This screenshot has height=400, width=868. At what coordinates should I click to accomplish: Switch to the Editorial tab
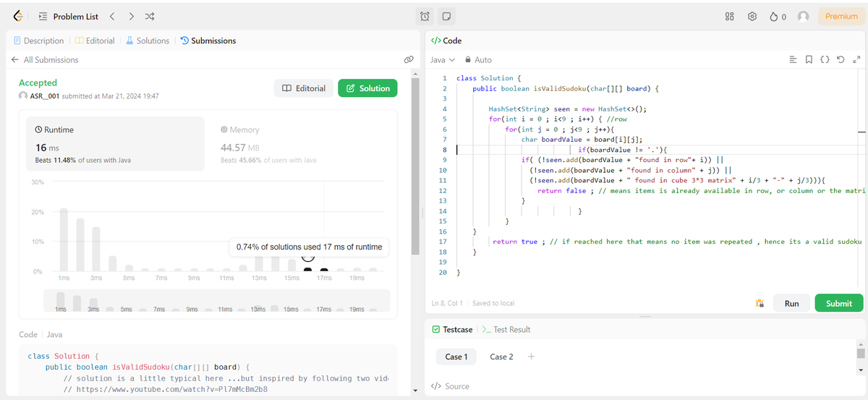[95, 41]
